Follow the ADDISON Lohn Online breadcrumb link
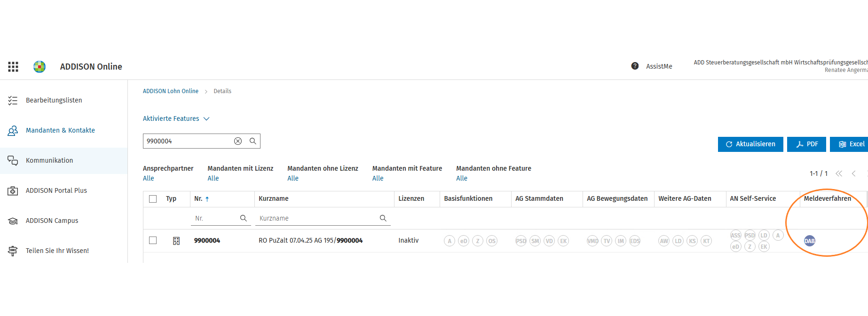Image resolution: width=868 pixels, height=316 pixels. [171, 91]
